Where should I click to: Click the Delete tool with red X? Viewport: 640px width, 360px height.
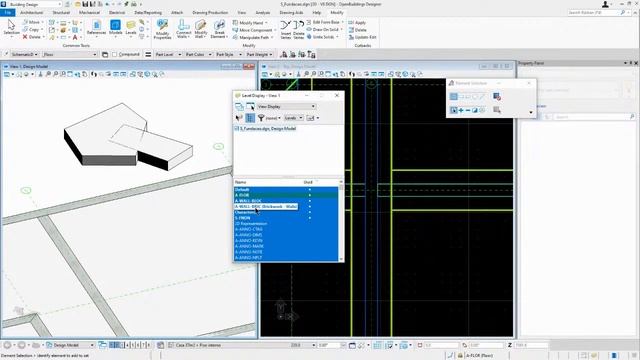[32, 37]
